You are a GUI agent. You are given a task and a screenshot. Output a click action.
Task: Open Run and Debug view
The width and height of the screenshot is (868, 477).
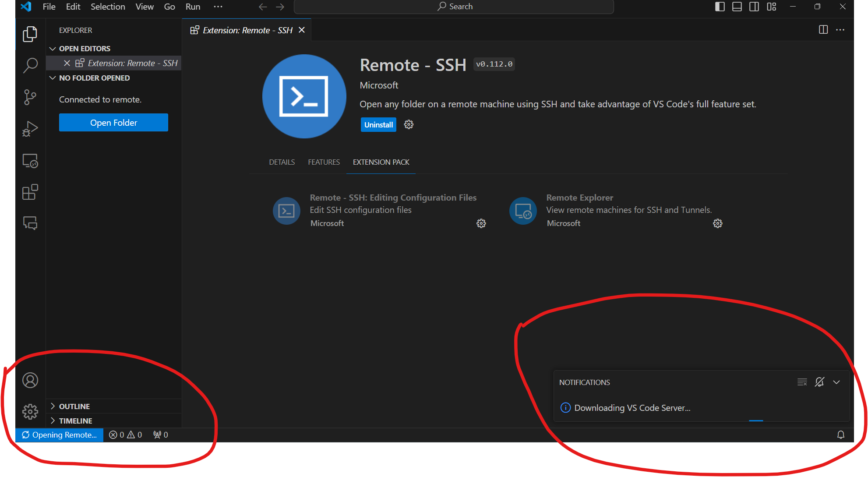pyautogui.click(x=30, y=129)
